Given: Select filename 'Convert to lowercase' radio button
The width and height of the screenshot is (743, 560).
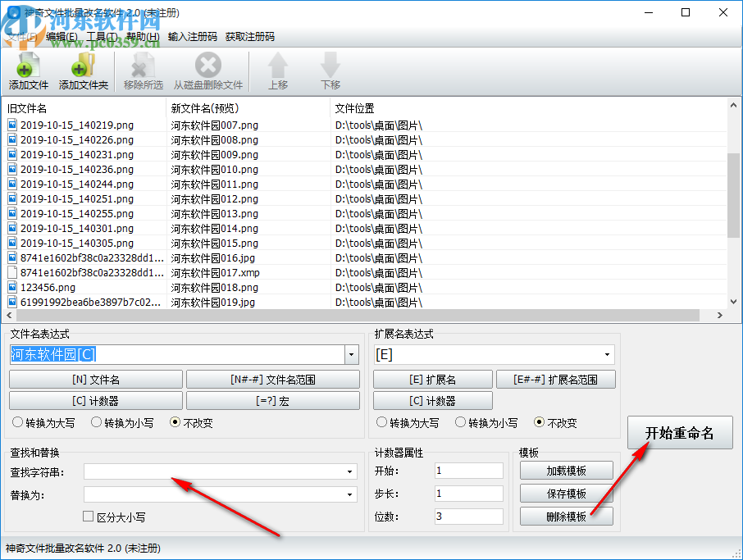Looking at the screenshot, I should (96, 421).
